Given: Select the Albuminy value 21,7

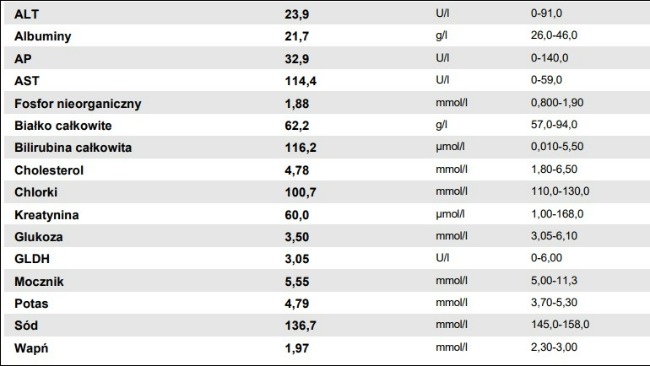Looking at the screenshot, I should pyautogui.click(x=297, y=36).
